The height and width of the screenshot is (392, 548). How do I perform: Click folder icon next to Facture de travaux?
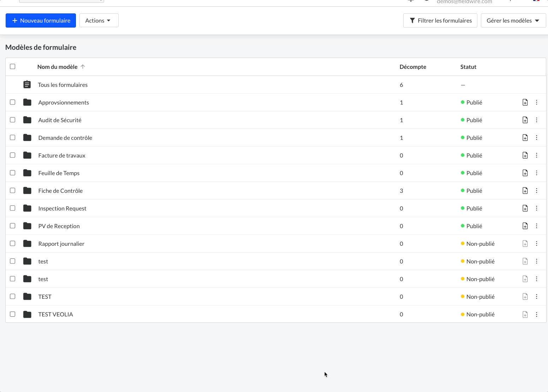27,155
